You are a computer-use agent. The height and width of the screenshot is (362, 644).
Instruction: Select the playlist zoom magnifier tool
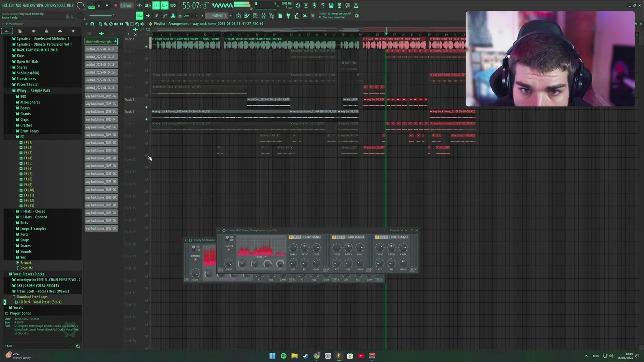point(137,24)
